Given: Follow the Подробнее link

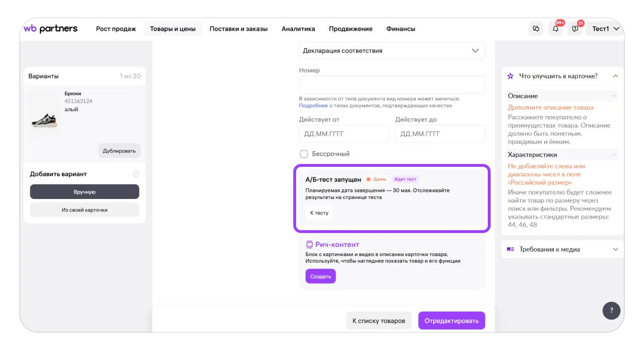Looking at the screenshot, I should click(313, 105).
